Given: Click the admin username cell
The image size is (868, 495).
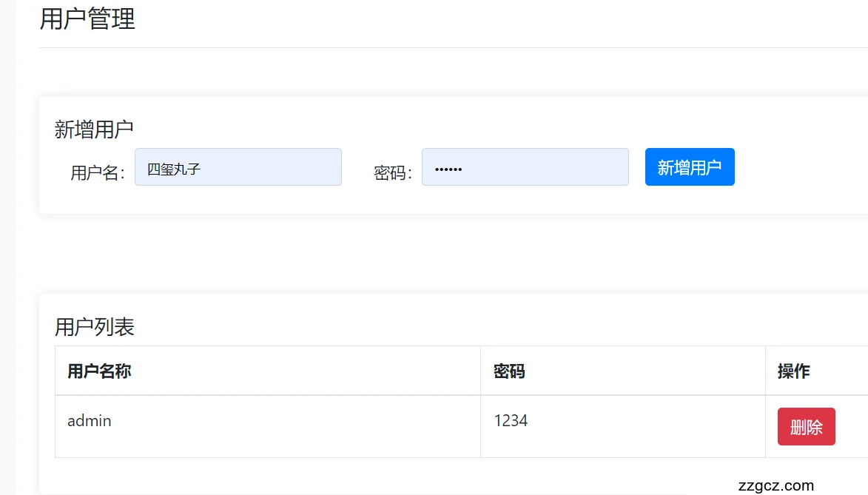Looking at the screenshot, I should click(x=90, y=421).
